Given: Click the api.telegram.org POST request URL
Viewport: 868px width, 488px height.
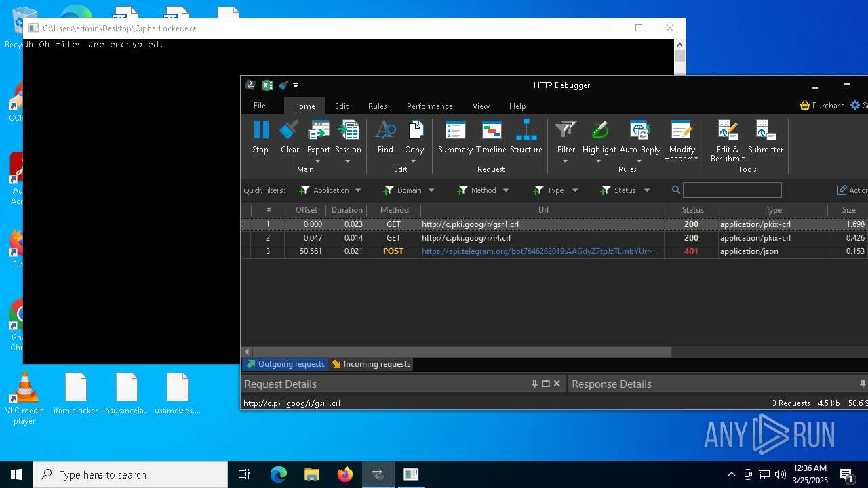Looking at the screenshot, I should tap(540, 251).
